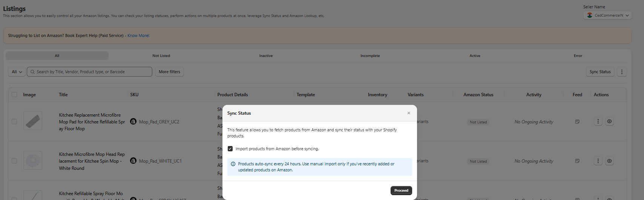Open the feed icon for Mop_Pad_GREY_UC2 row
The height and width of the screenshot is (200, 644).
(577, 122)
